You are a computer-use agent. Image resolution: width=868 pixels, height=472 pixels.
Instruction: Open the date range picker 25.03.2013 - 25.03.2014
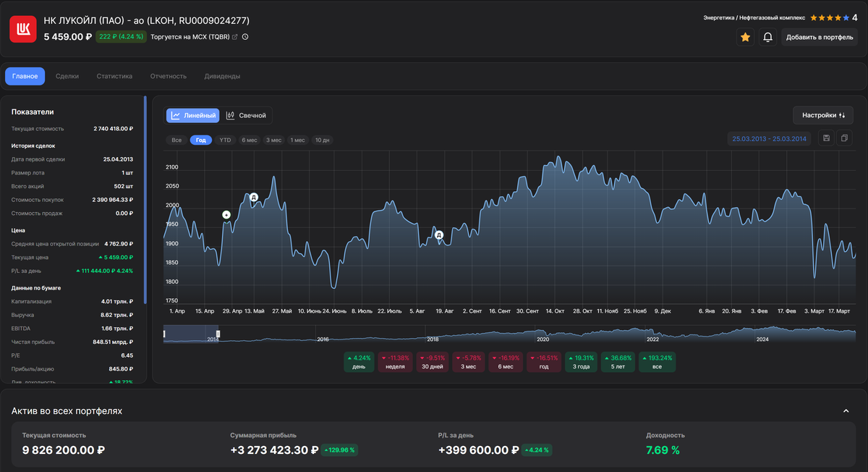[770, 138]
